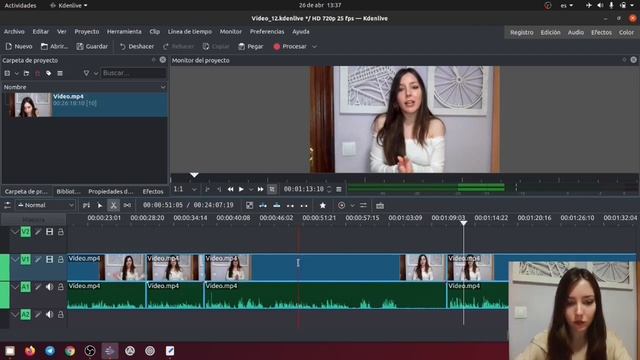
Task: Collapse track A2 with its chevron
Action: [x=15, y=315]
